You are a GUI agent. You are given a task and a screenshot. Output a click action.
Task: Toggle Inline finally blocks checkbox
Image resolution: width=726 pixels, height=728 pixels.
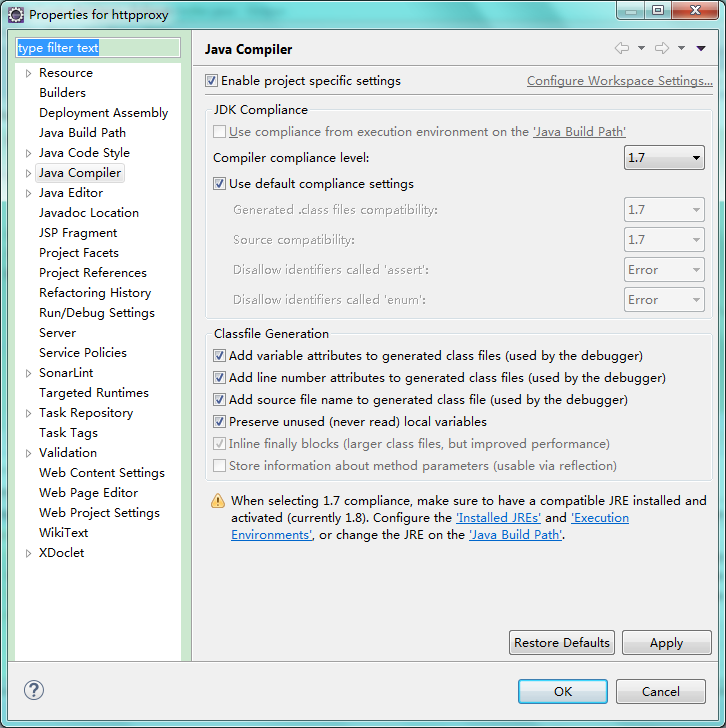(219, 443)
